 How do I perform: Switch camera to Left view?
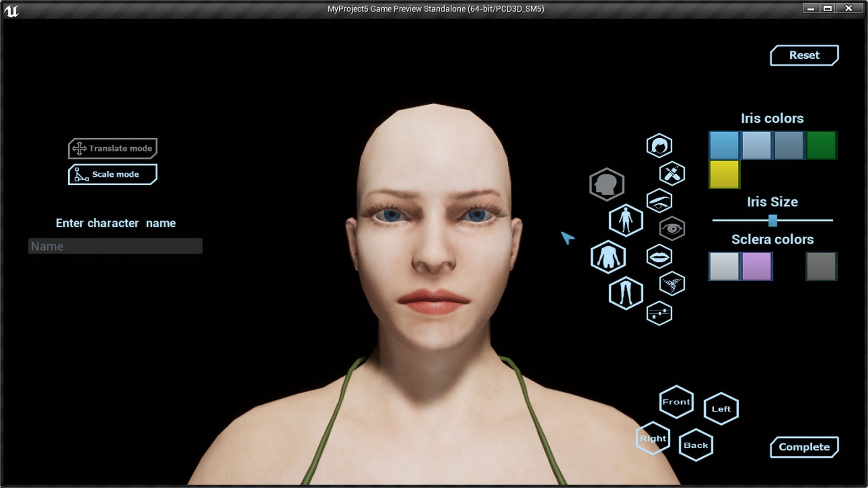click(721, 409)
